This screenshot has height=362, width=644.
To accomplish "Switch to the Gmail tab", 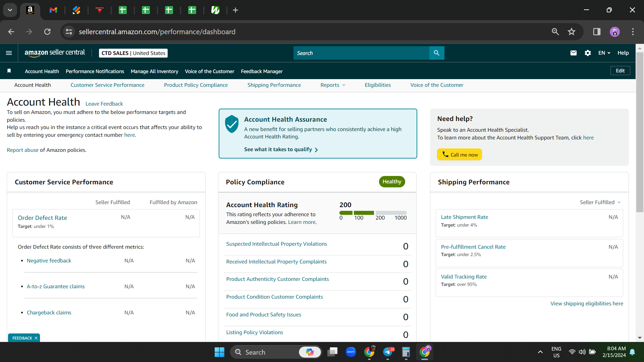I will pyautogui.click(x=53, y=10).
